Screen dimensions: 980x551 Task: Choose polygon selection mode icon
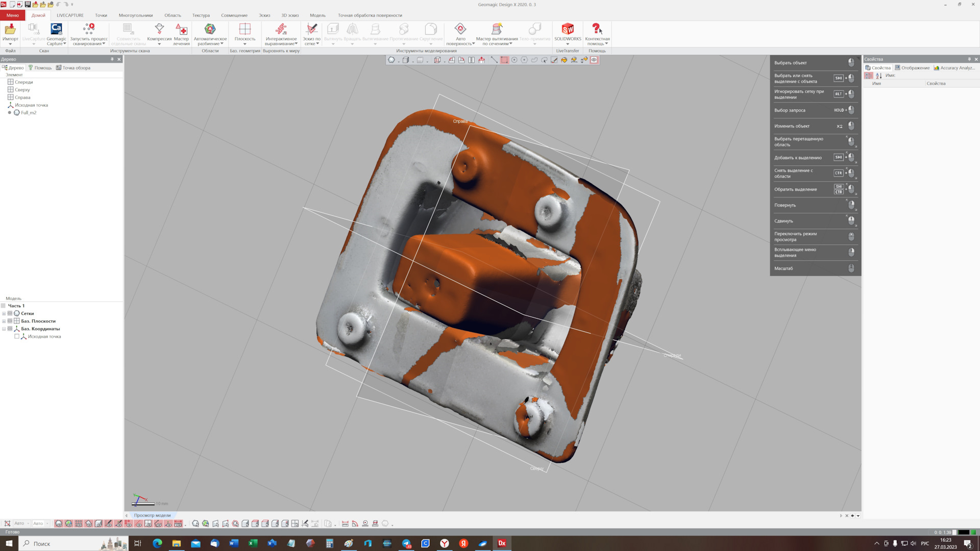pos(524,60)
